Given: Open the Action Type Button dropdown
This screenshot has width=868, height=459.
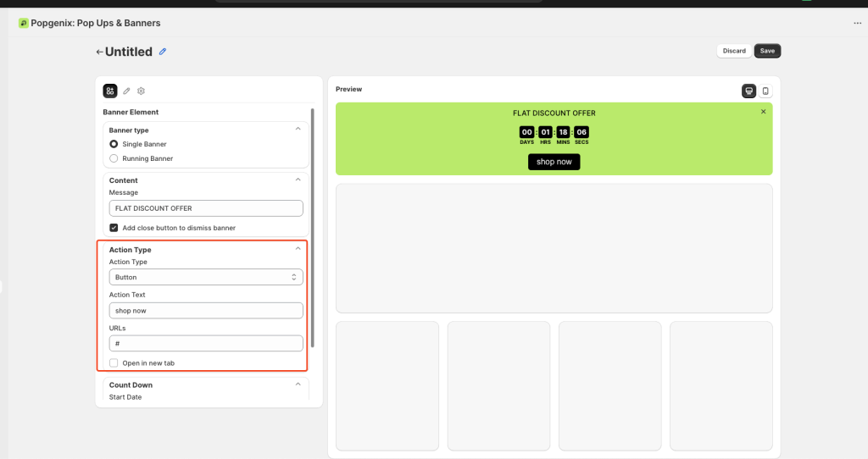Looking at the screenshot, I should click(206, 277).
